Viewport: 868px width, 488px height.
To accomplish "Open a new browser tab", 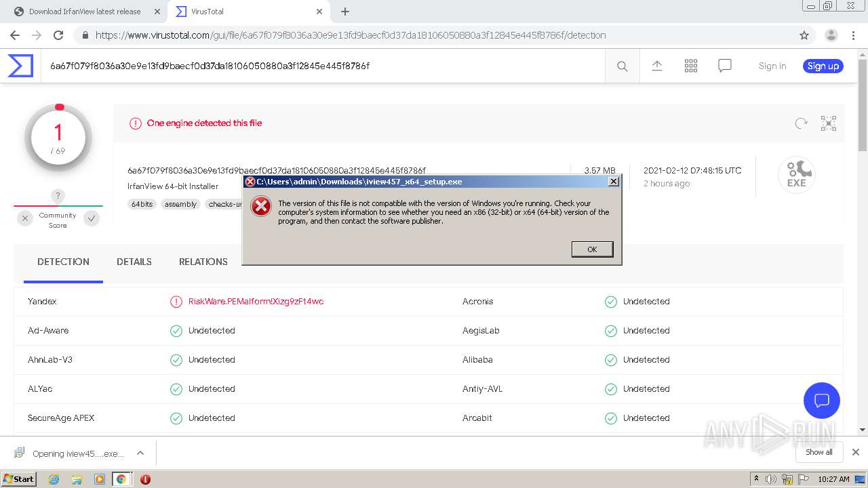I will coord(345,12).
